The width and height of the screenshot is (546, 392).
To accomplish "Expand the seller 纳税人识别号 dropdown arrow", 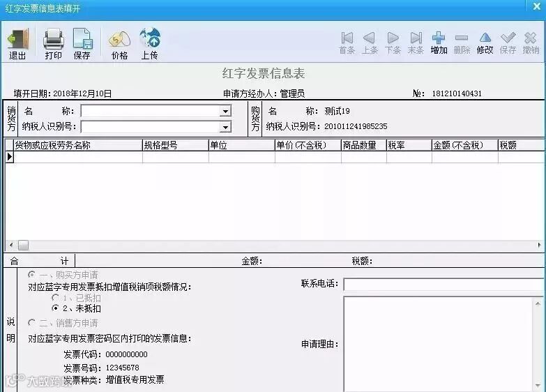I will click(225, 127).
